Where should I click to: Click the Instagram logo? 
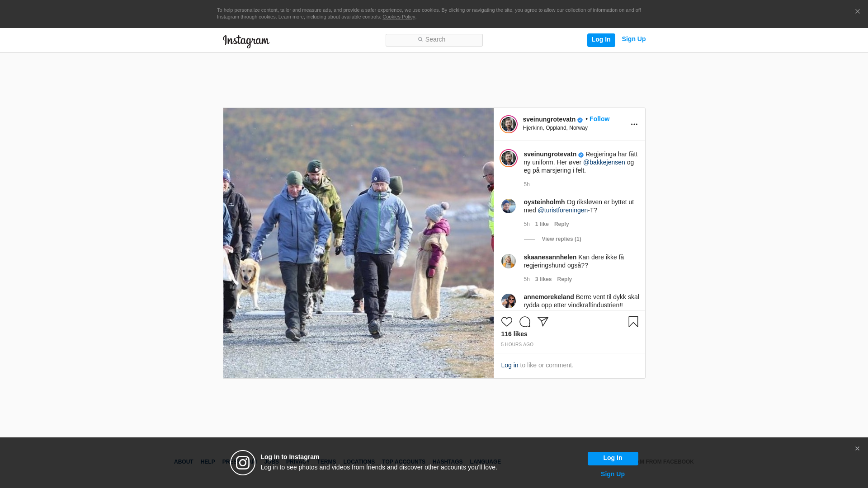246,41
